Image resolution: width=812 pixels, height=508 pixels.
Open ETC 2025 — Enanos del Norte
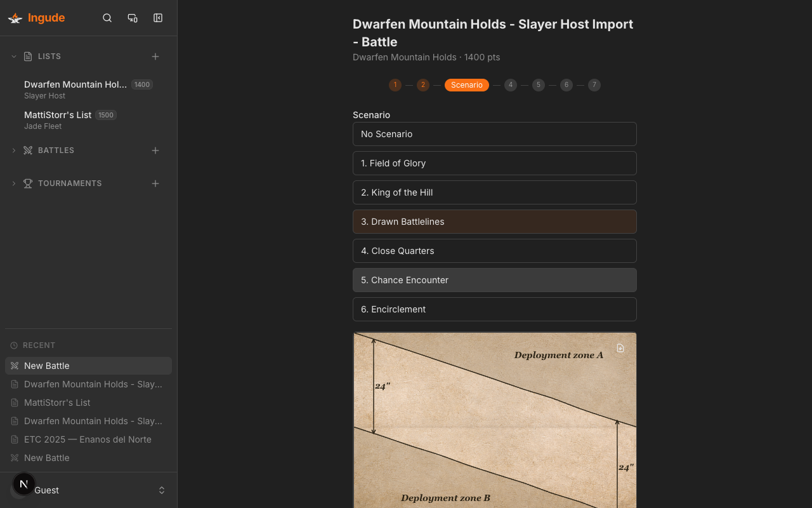coord(88,439)
